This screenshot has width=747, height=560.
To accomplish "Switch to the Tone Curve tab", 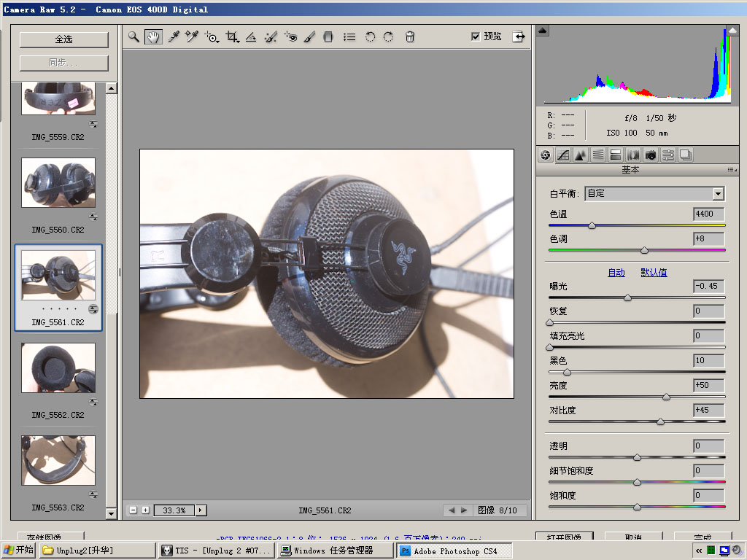I will 563,155.
